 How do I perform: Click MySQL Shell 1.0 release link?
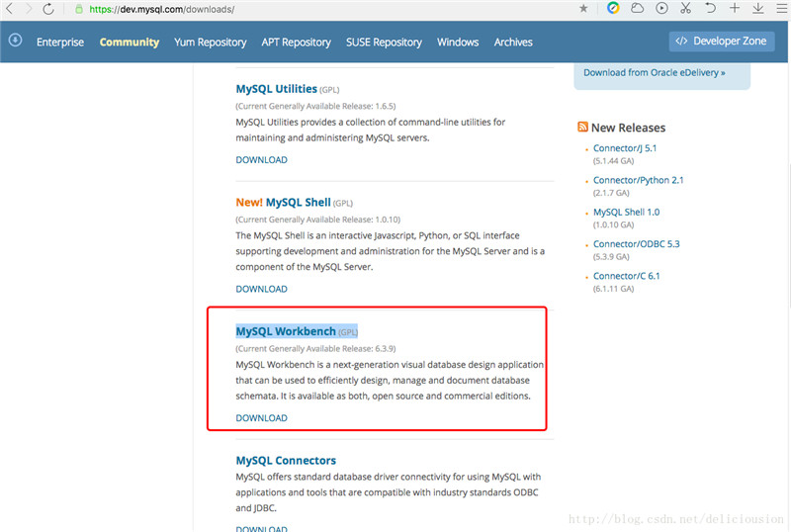626,212
